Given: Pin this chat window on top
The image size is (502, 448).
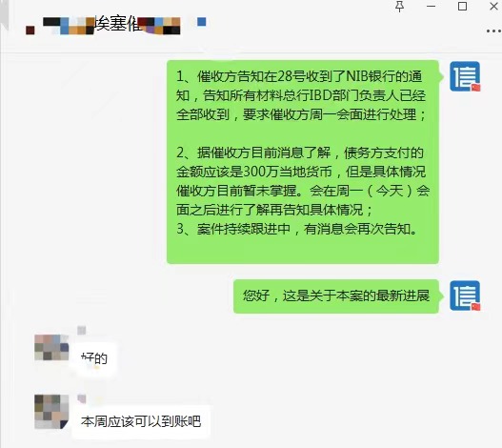Looking at the screenshot, I should point(399,6).
